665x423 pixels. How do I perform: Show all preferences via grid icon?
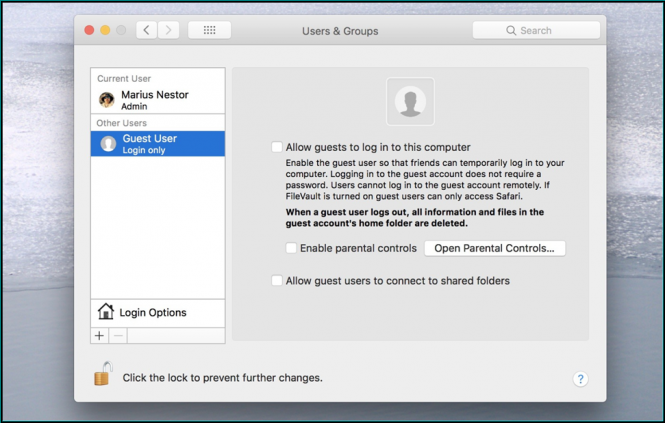click(210, 30)
